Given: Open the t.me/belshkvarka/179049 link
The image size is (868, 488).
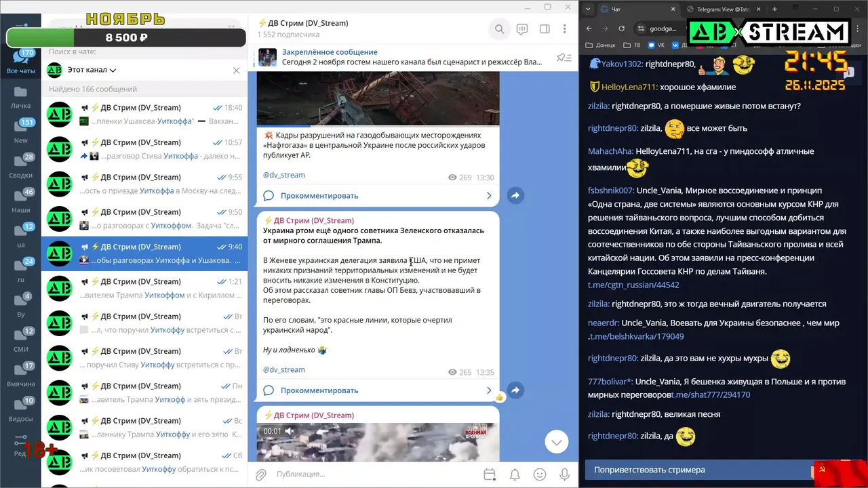Looking at the screenshot, I should click(x=636, y=336).
